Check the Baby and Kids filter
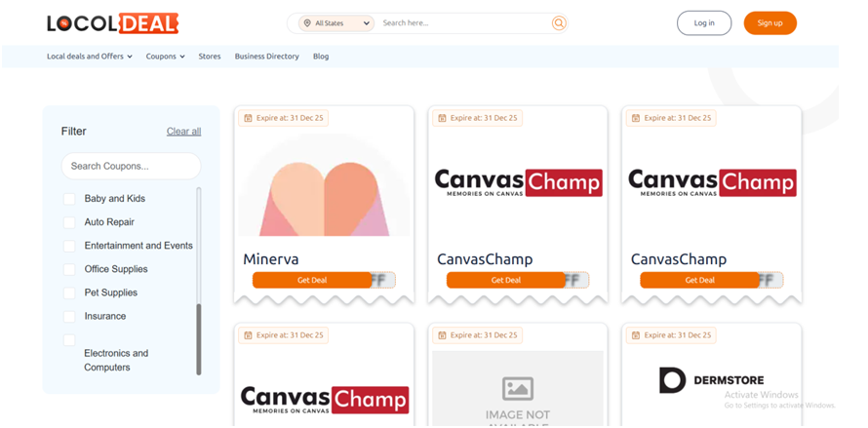Screen dimensions: 868x428 (69, 199)
